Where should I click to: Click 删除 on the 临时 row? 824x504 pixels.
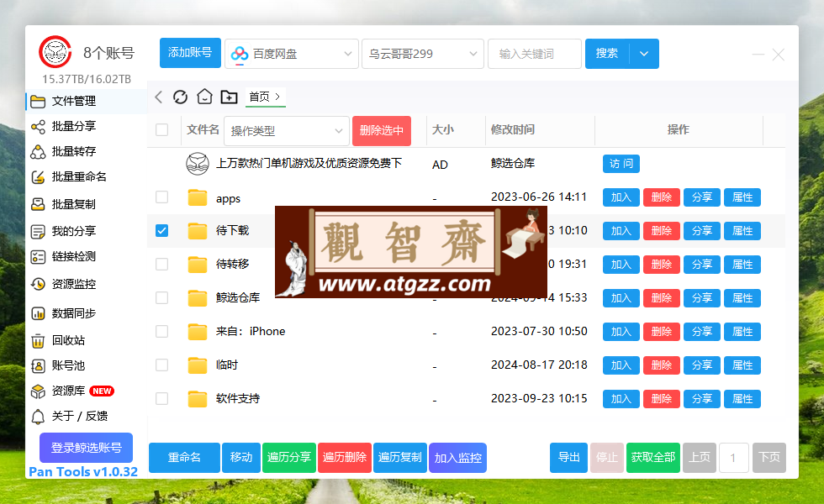click(662, 365)
